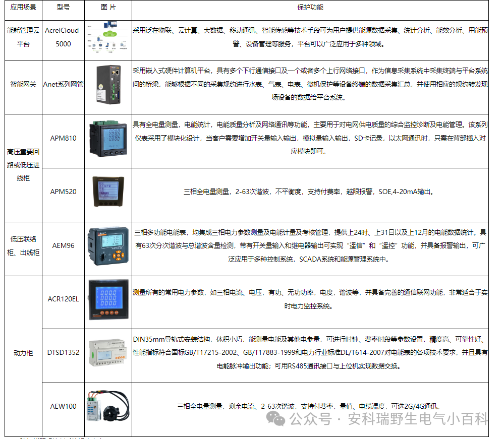Click the AEW100 可选2G/4G通讯 description
Screen dimensions: 504x439
coord(310,407)
